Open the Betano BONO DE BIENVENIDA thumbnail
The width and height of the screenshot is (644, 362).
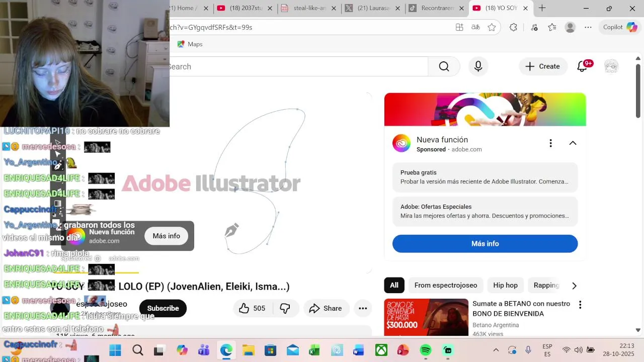tap(426, 318)
